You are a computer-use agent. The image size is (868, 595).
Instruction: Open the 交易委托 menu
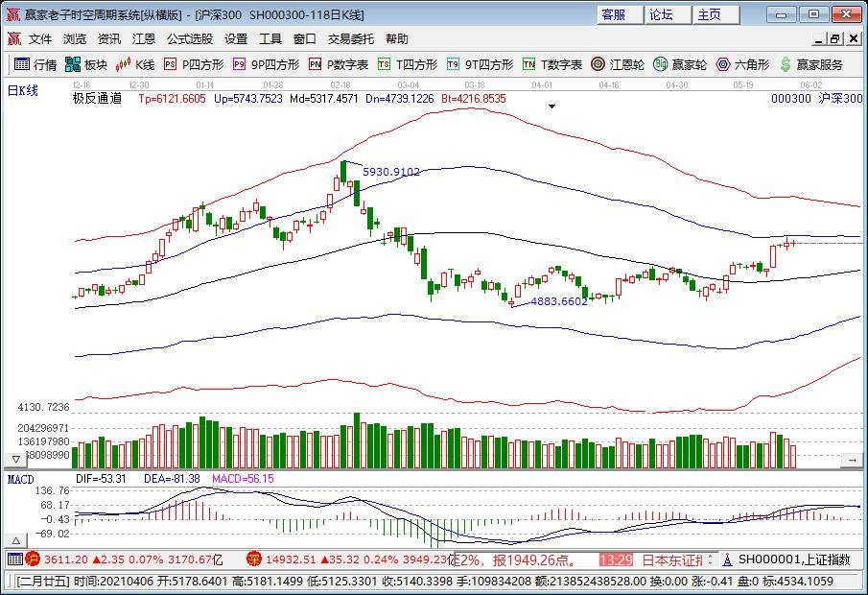point(351,38)
